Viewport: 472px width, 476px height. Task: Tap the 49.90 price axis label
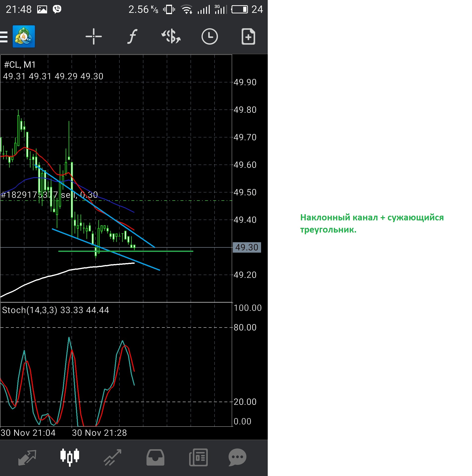pos(245,82)
